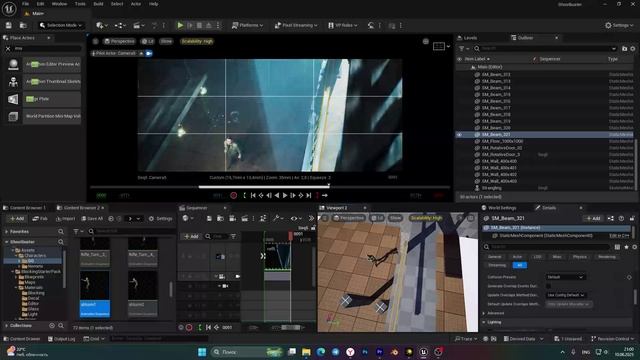Click the record button in viewport transport
This screenshot has height=360, width=640.
[233, 196]
